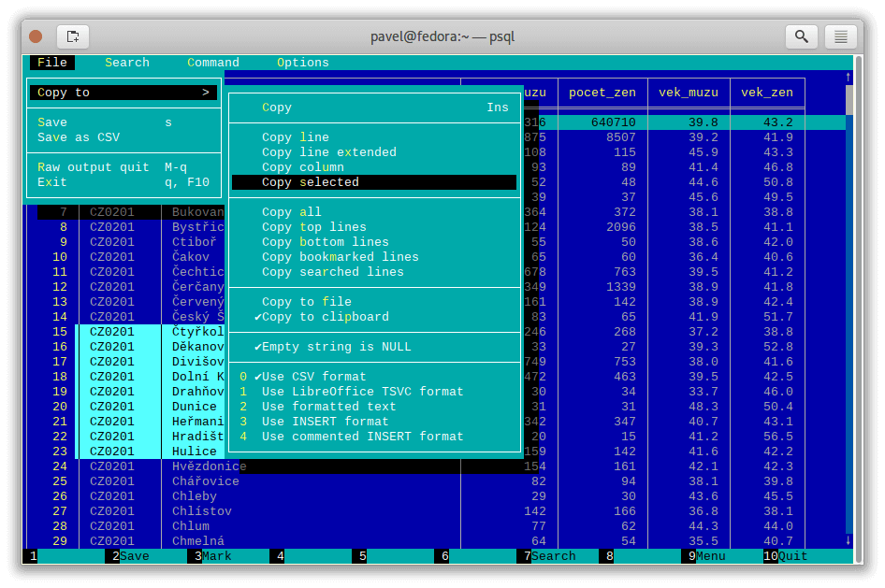885x588 pixels.
Task: Choose "Exit" from the File menu
Action: (x=56, y=181)
